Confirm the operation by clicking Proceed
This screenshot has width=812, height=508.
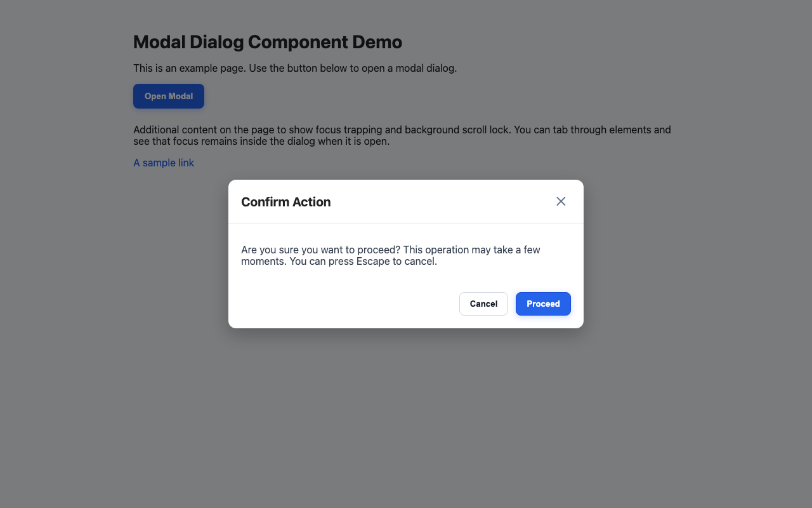click(x=543, y=304)
